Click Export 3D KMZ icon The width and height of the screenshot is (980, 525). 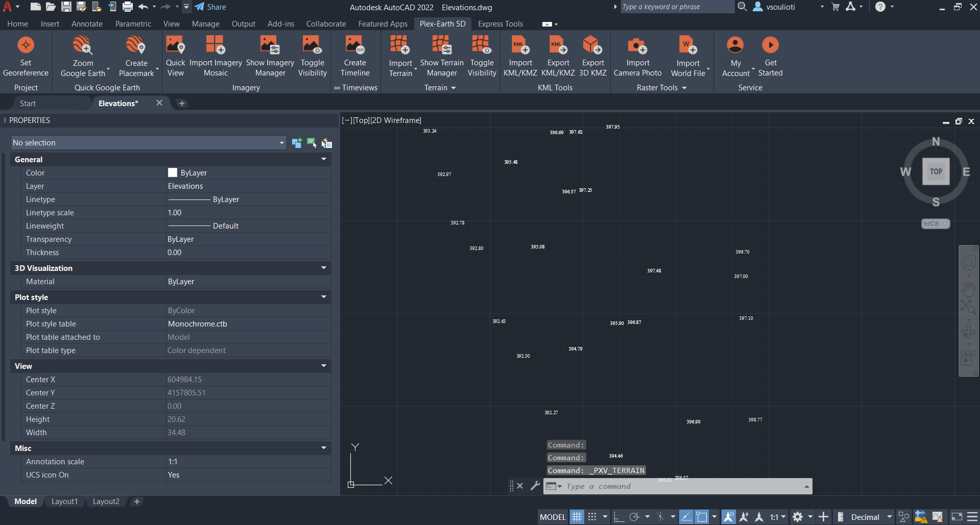[593, 45]
